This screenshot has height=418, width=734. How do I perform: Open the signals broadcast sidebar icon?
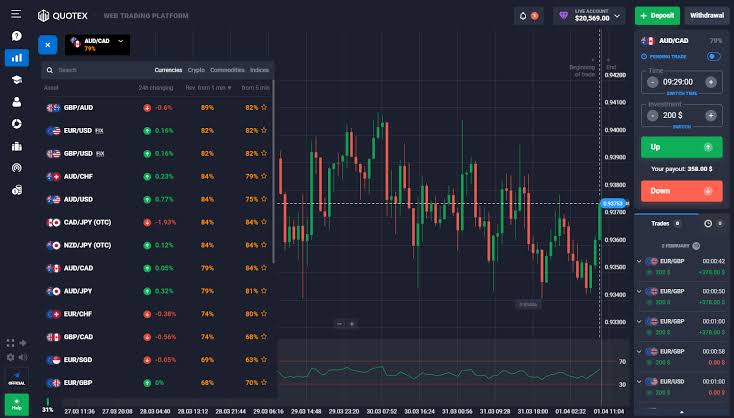17,168
